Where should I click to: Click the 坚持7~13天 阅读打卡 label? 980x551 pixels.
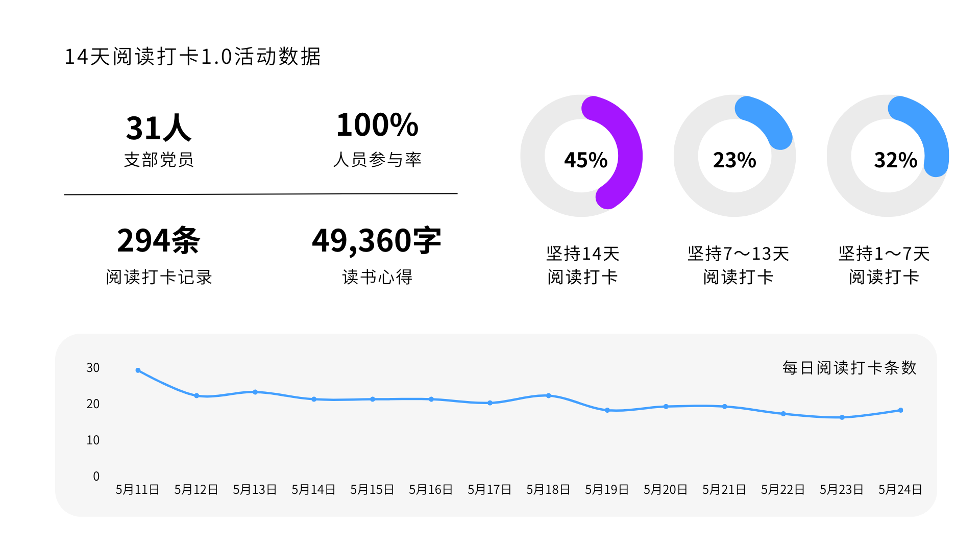click(738, 265)
